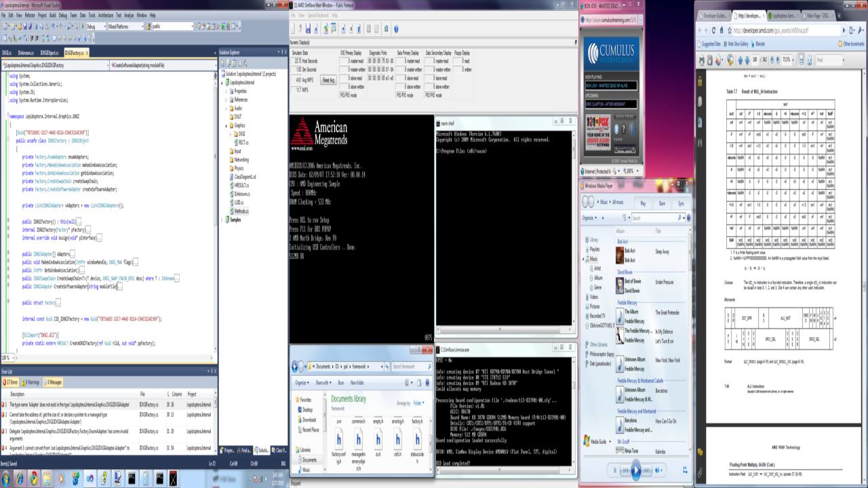Expand the Audio folder in Solution Explorer
The image size is (868, 488).
tap(227, 108)
